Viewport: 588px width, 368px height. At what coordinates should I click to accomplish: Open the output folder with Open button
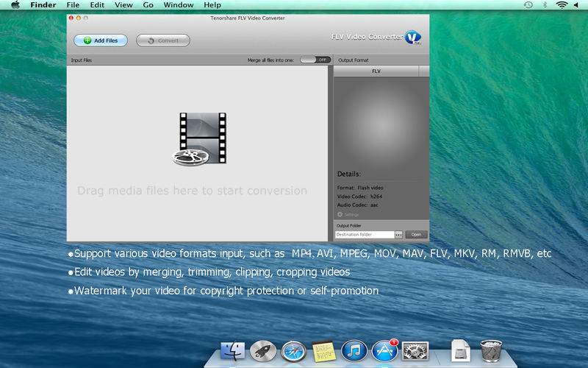tap(416, 235)
